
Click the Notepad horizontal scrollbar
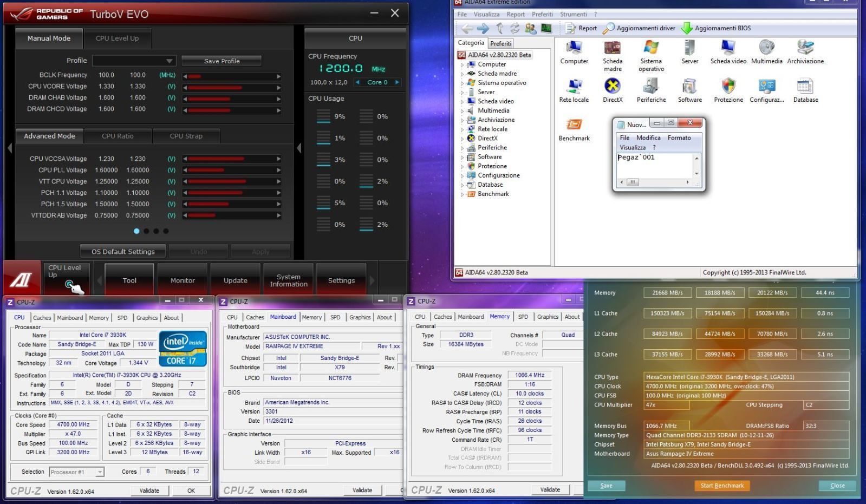(654, 182)
